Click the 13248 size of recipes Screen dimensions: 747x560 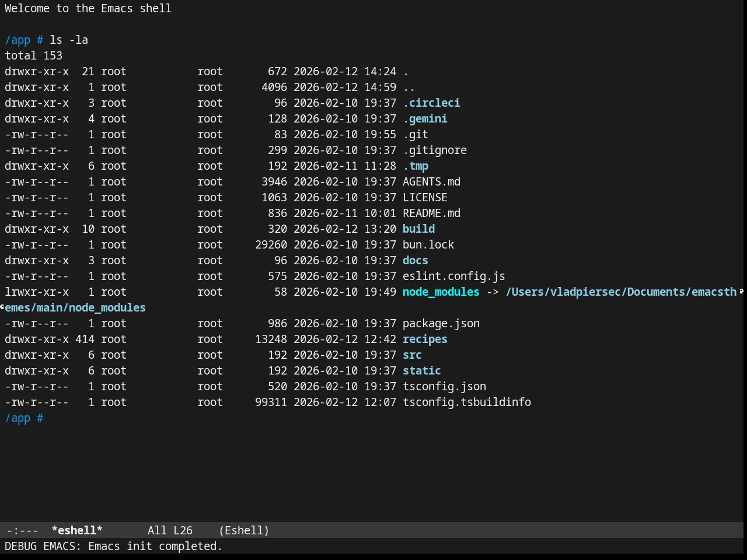tap(271, 339)
